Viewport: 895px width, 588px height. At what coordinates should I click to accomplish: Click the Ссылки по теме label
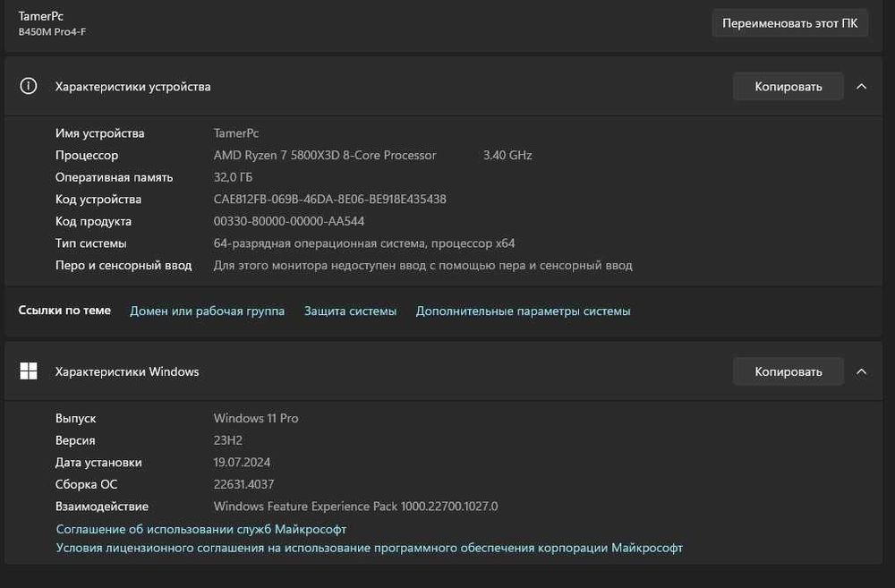(64, 311)
